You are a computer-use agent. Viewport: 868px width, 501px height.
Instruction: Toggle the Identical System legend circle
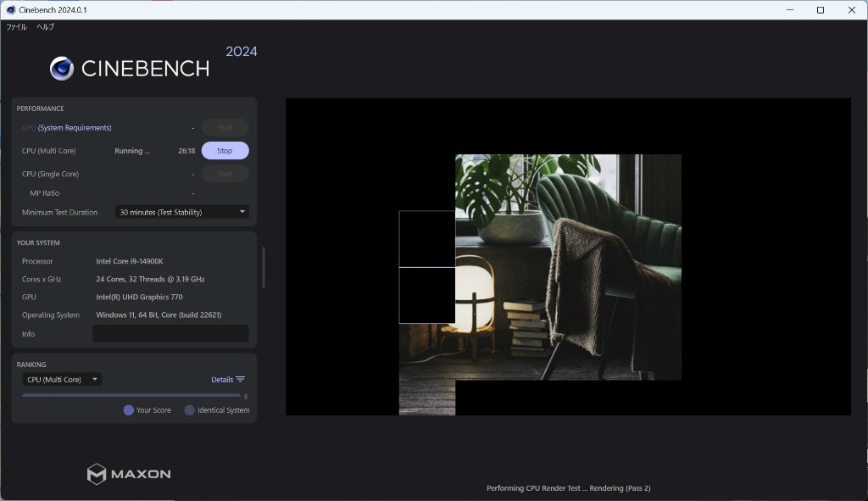[x=189, y=410]
